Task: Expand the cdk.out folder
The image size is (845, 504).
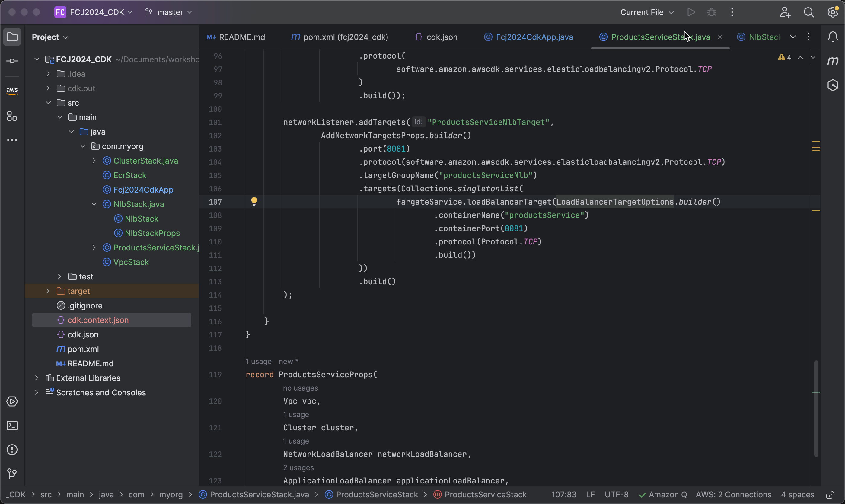Action: pos(48,88)
